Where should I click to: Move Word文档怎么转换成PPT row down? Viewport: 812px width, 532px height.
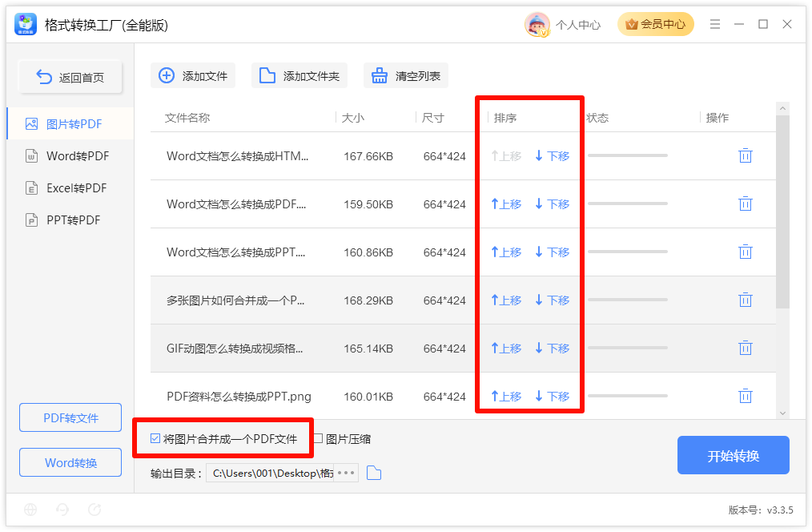coord(552,252)
